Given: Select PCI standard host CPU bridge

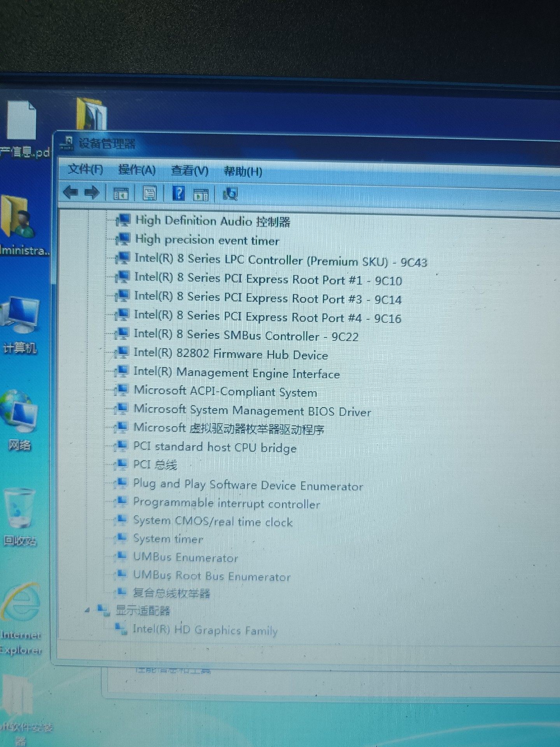Looking at the screenshot, I should 215,447.
